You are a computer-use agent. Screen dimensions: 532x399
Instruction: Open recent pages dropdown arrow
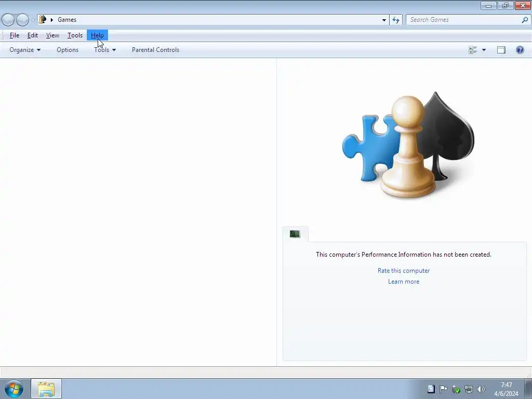pos(33,20)
